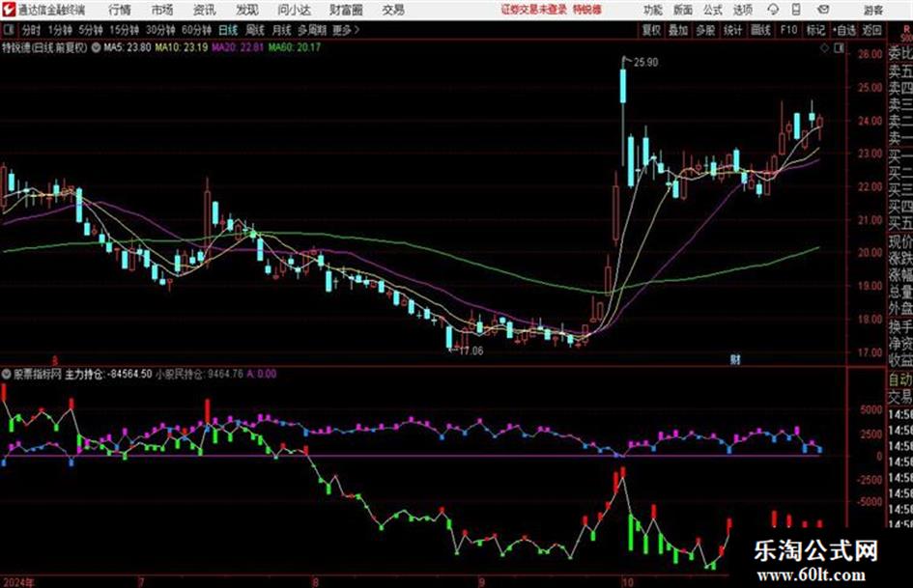
Task: Click the 证券交易未登录 login link
Action: coord(534,10)
